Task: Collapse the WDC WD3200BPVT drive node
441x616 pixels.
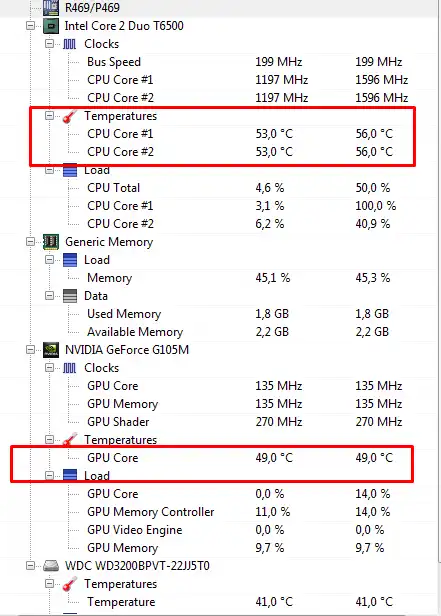Action: [30, 566]
